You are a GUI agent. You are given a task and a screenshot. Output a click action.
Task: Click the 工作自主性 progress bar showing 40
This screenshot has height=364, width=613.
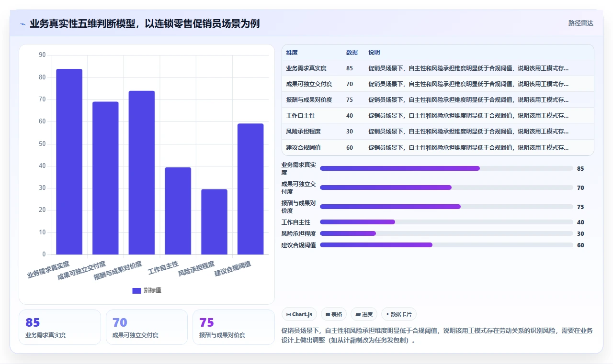[x=446, y=222]
